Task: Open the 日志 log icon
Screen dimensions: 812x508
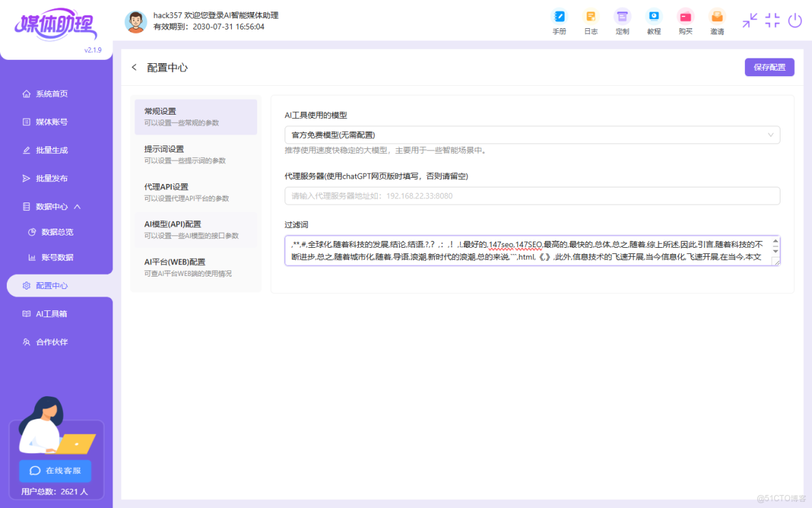Action: coord(590,21)
